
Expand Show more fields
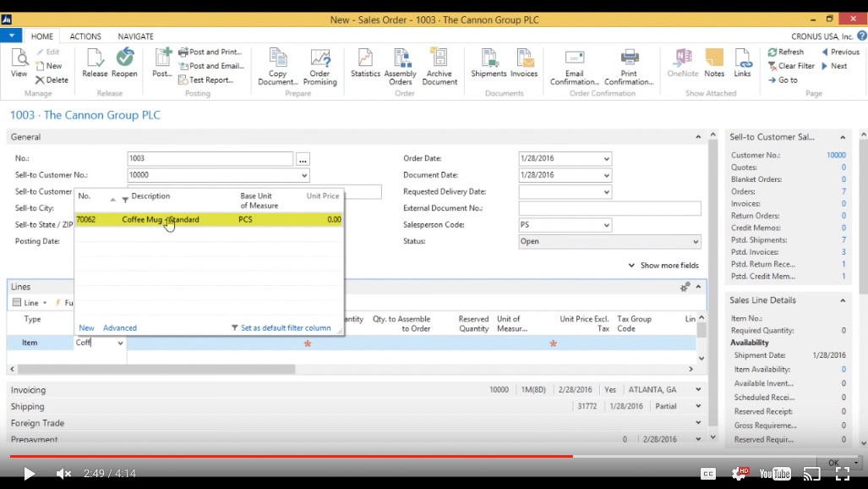pyautogui.click(x=663, y=266)
